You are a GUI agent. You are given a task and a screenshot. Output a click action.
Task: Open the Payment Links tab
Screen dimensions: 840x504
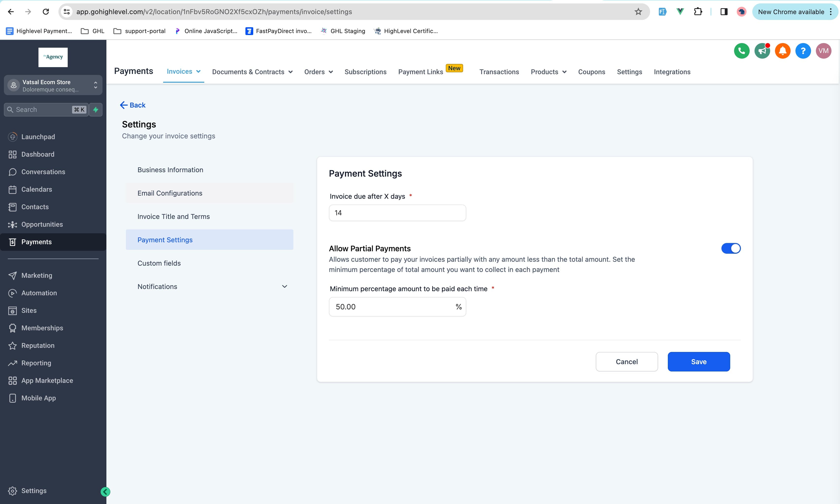[x=420, y=72]
